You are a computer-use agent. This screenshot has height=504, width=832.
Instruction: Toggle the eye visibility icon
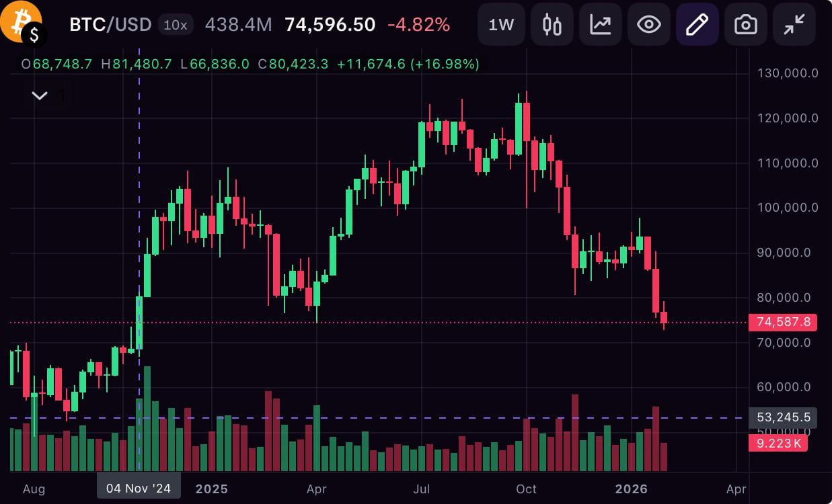(x=648, y=25)
